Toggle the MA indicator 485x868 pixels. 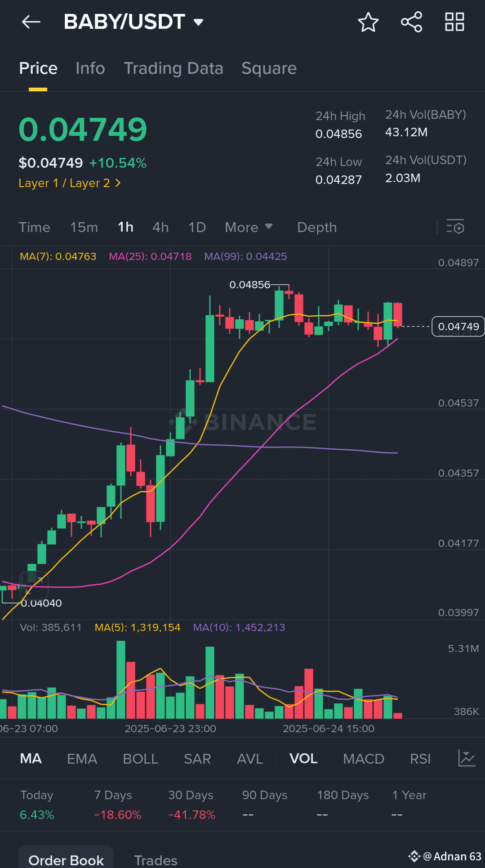point(31,759)
